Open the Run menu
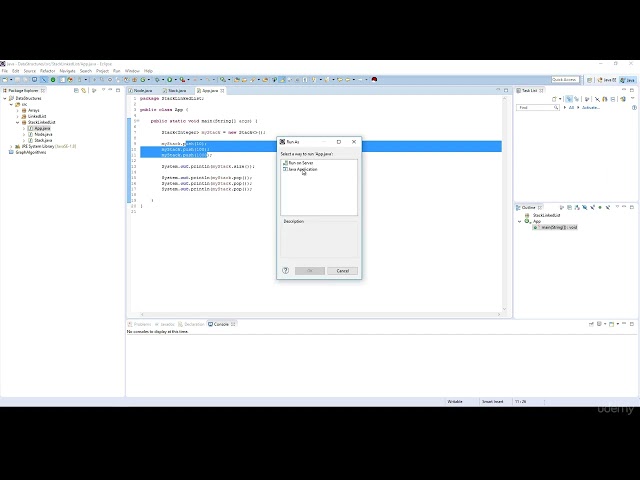 coord(117,71)
